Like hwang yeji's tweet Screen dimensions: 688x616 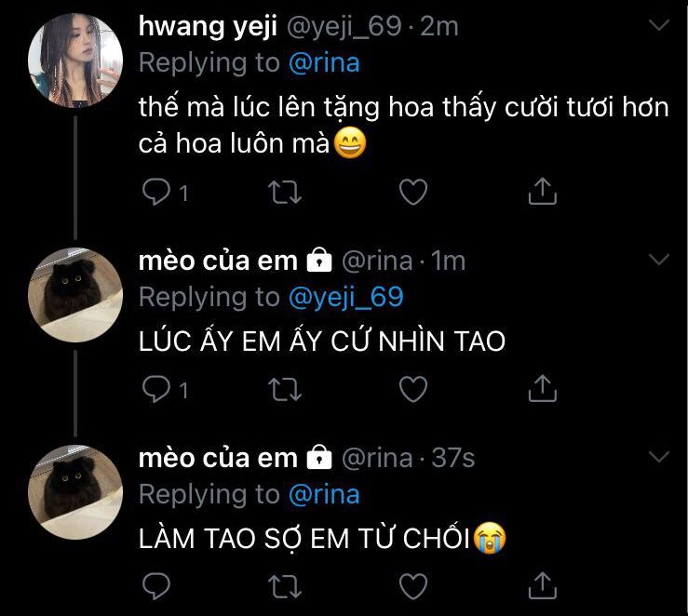point(413,192)
